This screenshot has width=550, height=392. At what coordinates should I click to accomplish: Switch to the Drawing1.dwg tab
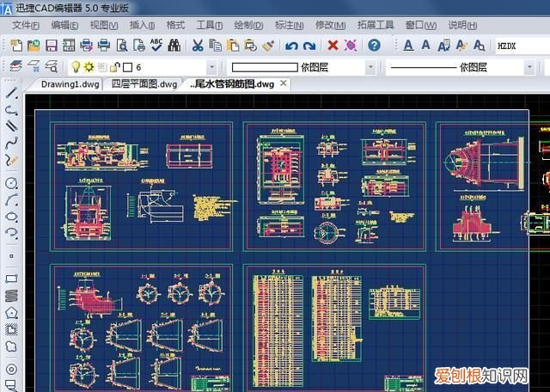pos(70,84)
